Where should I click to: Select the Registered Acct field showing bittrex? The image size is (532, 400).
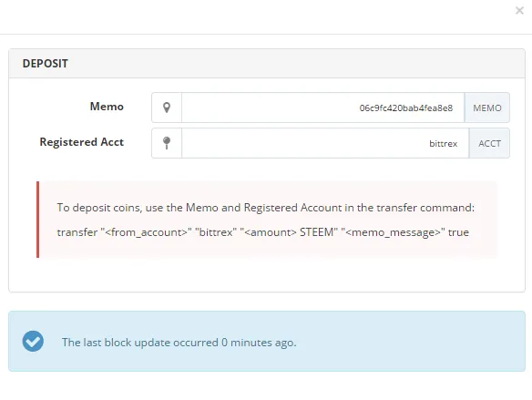pos(325,143)
